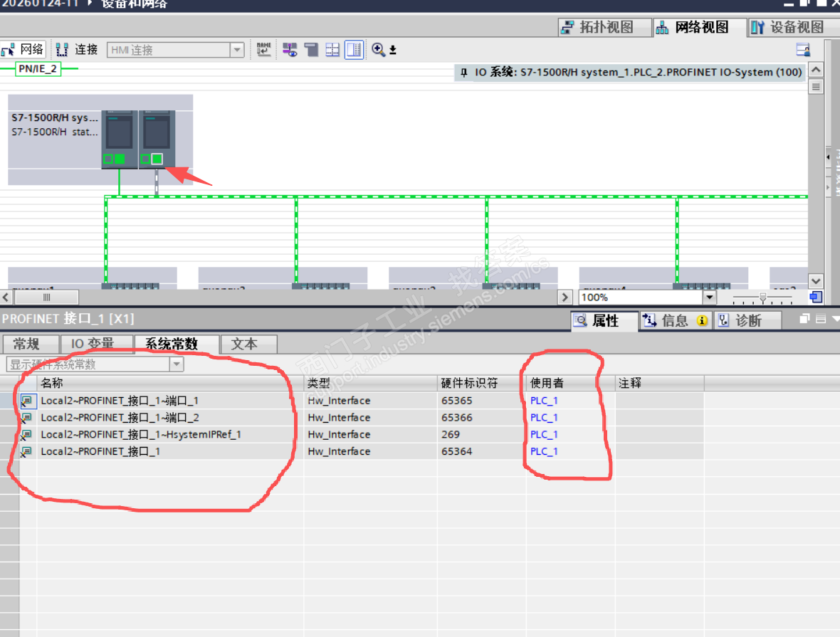Image resolution: width=840 pixels, height=637 pixels.
Task: Click the constant icon of HsystemIPRef_1 row
Action: tap(27, 435)
